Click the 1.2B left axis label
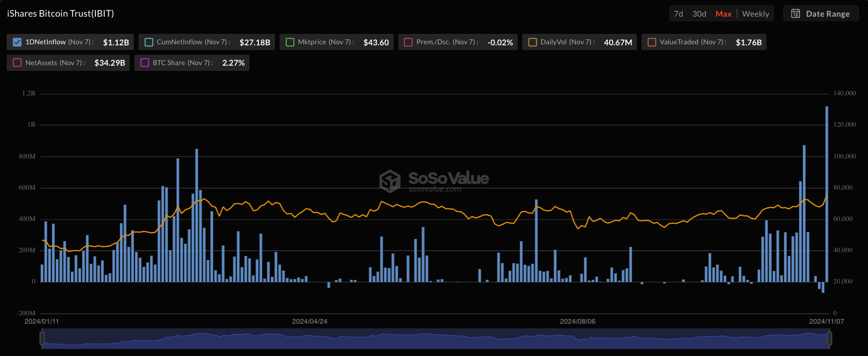 coord(29,93)
